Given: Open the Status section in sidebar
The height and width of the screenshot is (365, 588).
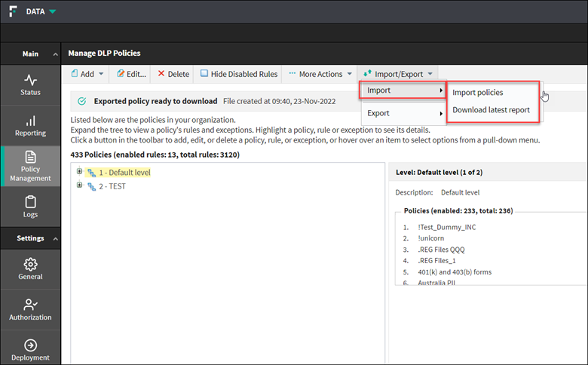Looking at the screenshot, I should point(30,84).
